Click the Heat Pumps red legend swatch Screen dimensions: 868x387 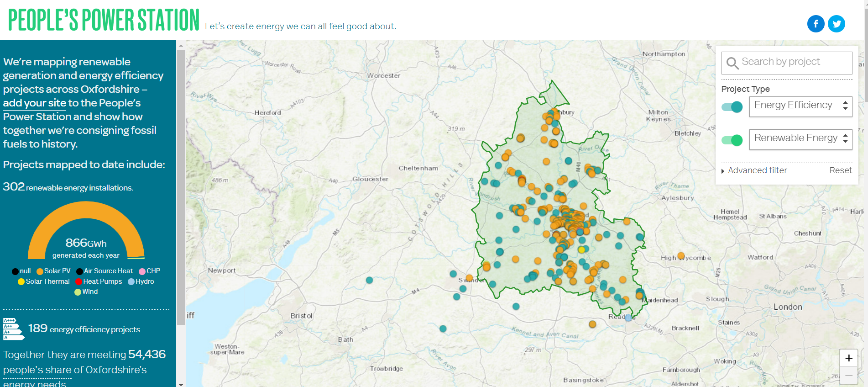(78, 282)
